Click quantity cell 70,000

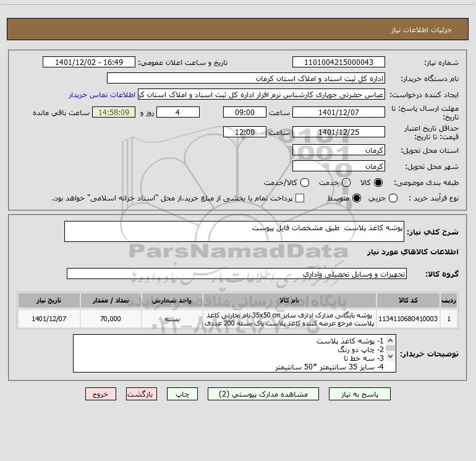click(111, 319)
